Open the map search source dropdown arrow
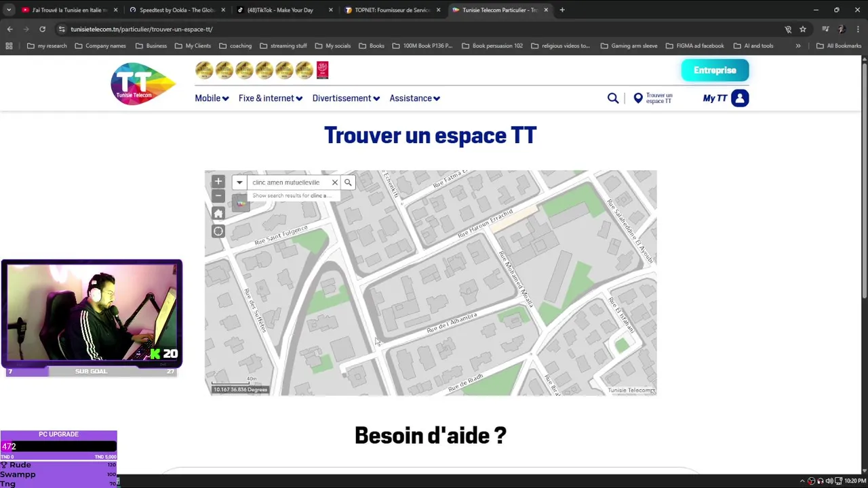868x488 pixels. click(239, 182)
